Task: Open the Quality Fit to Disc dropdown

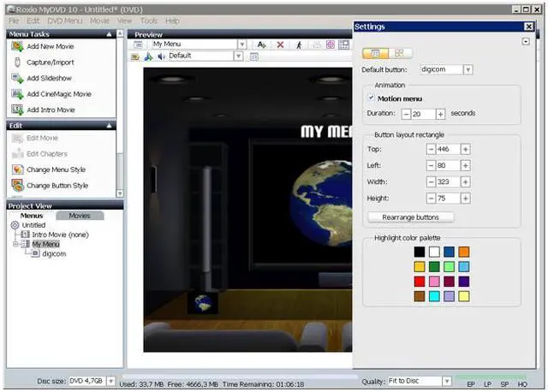Action: click(446, 382)
